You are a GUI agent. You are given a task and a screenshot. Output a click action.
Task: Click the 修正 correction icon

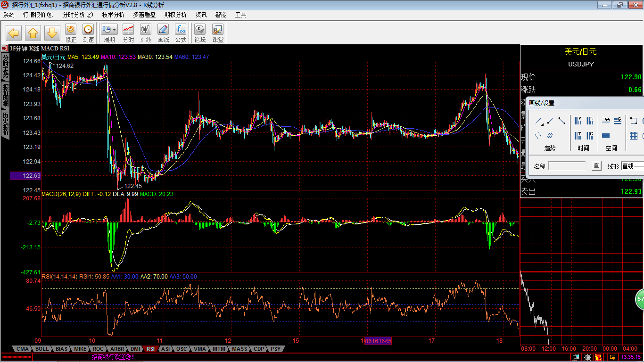click(x=71, y=33)
